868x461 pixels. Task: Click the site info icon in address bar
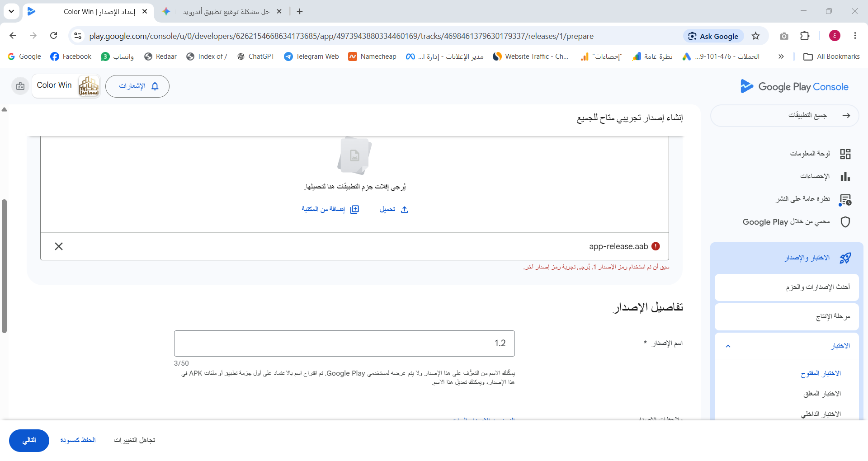click(x=78, y=36)
